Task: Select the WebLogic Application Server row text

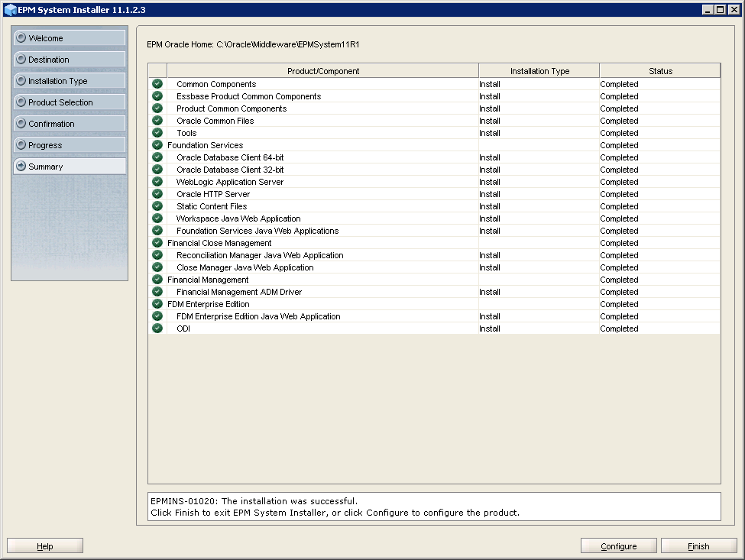Action: coord(229,182)
